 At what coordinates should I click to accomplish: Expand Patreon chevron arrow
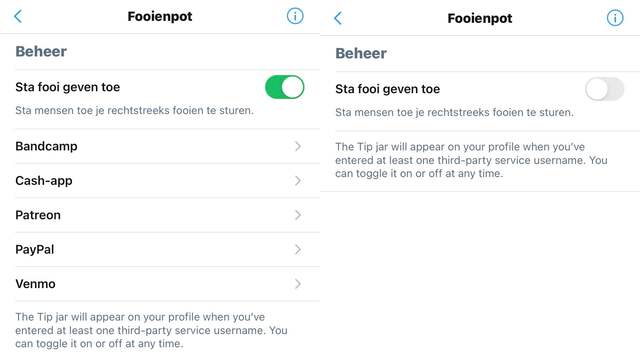pyautogui.click(x=298, y=215)
